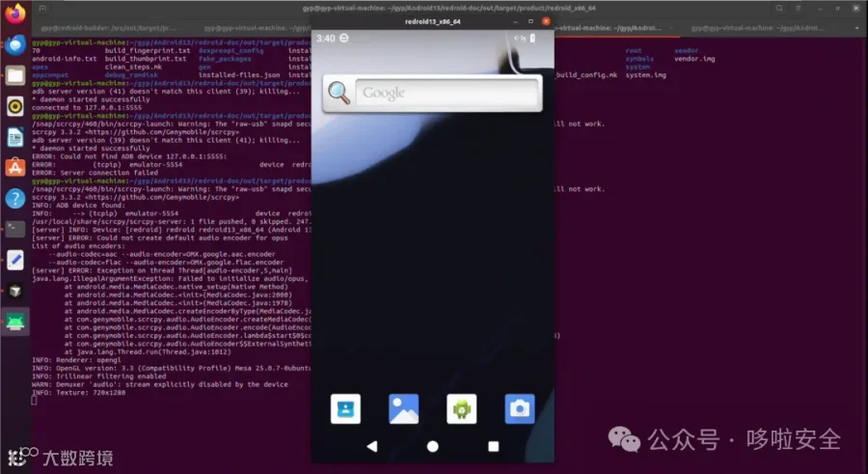This screenshot has width=868, height=474.
Task: Switch to the gyp@redroid-builder terminal tab
Action: click(108, 28)
